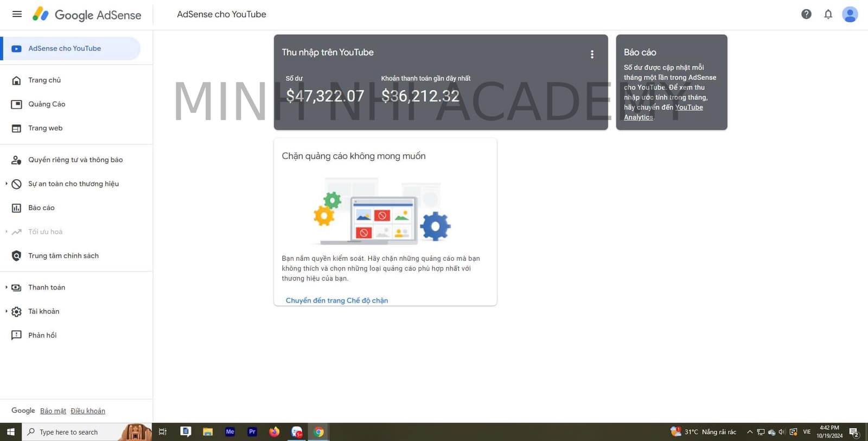Open Quyền riêng tư và thông báo
Screen dimensions: 868x441
75,160
